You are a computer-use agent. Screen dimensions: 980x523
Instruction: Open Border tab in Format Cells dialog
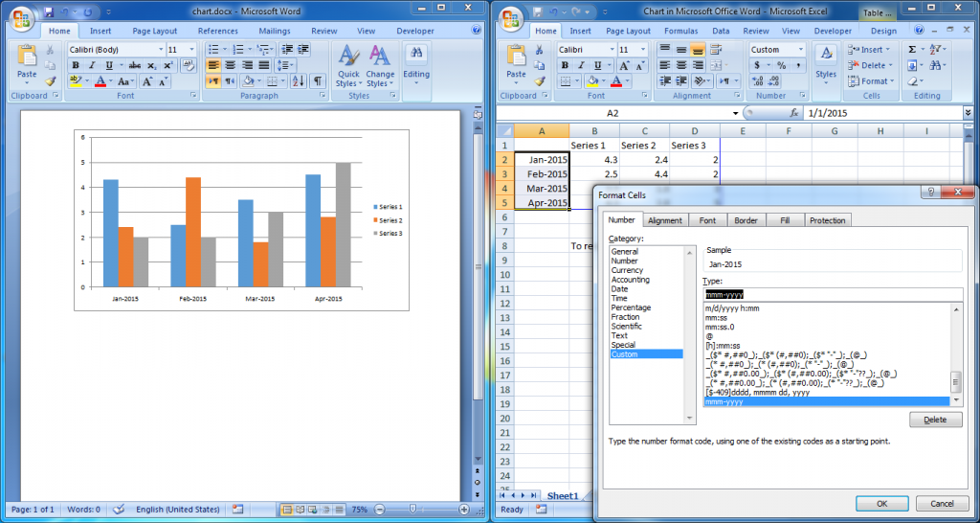coord(746,220)
